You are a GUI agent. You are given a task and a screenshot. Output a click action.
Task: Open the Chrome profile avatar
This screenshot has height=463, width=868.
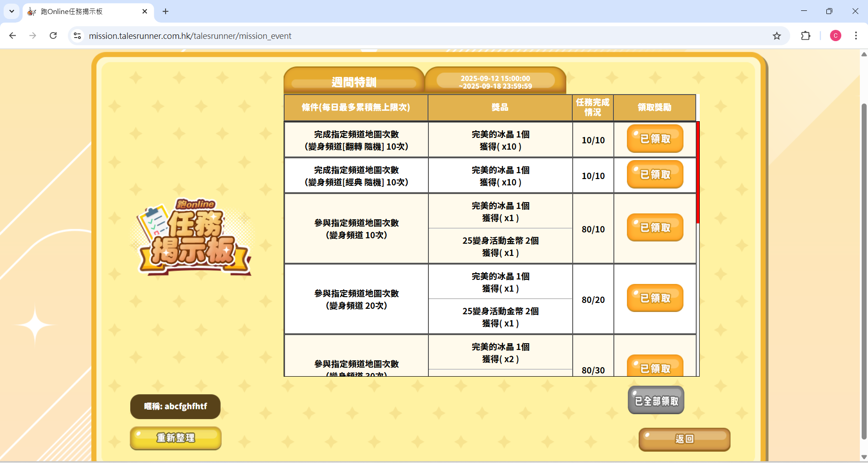coord(835,36)
